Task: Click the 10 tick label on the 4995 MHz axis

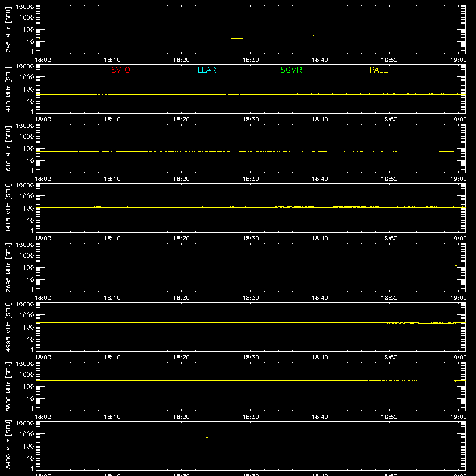Action: pyautogui.click(x=30, y=339)
